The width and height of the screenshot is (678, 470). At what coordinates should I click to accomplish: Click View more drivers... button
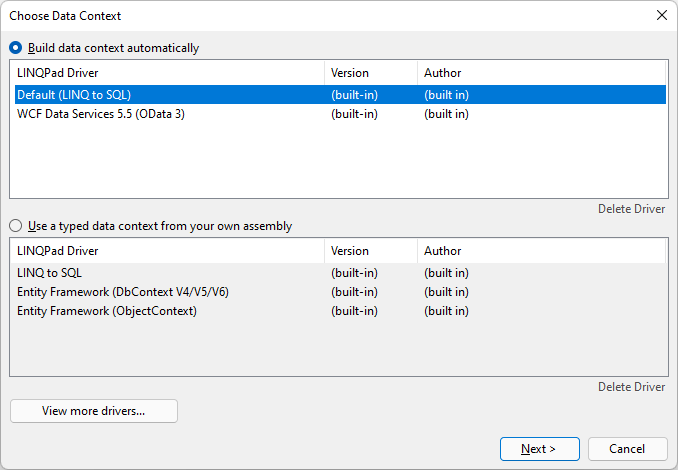click(x=94, y=411)
